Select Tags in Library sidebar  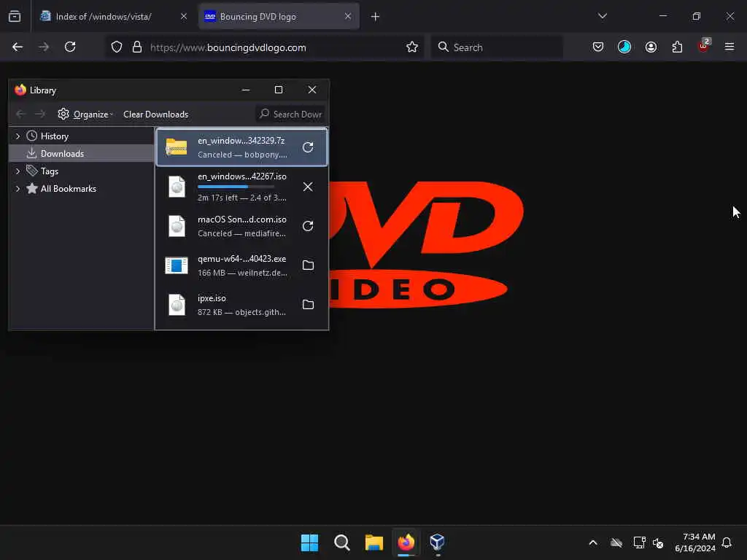49,171
